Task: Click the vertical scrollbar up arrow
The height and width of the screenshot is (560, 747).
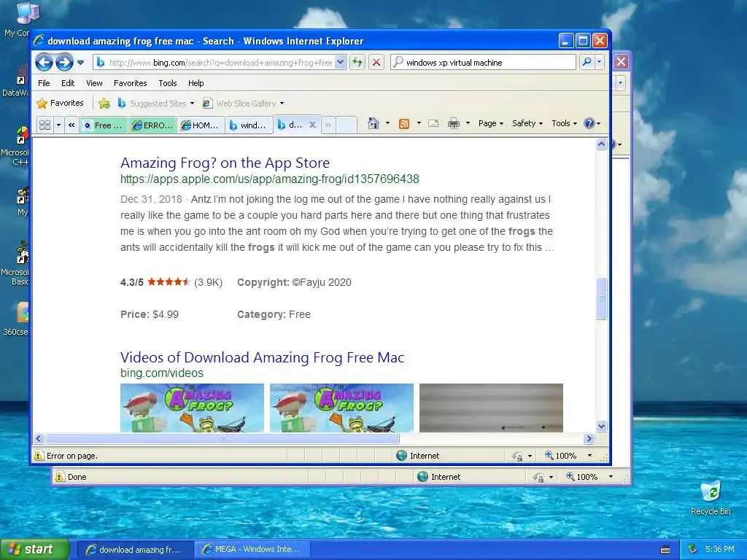Action: point(601,144)
